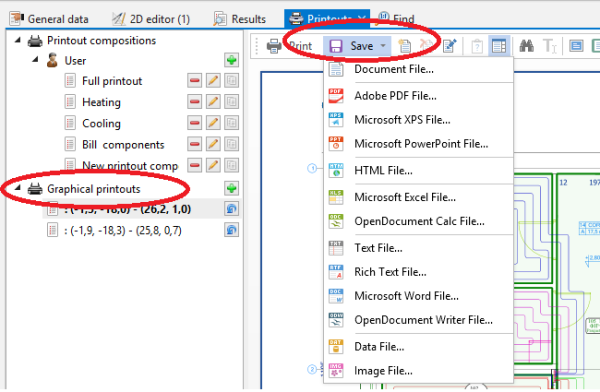Duplicate the Bill components composition
The width and height of the screenshot is (600, 392).
[x=232, y=144]
